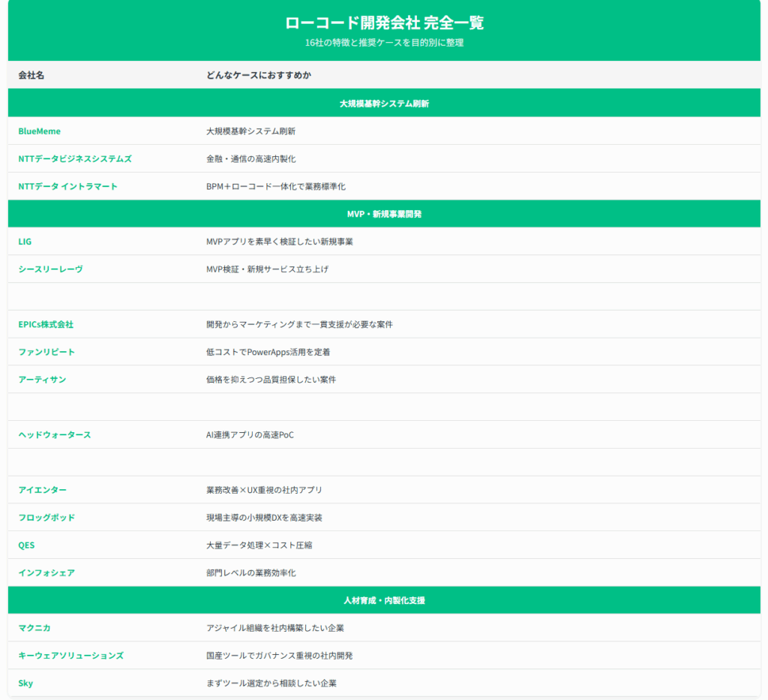The width and height of the screenshot is (768, 700).
Task: Open the NTTデータビジネスシステムズ link
Action: tap(74, 159)
